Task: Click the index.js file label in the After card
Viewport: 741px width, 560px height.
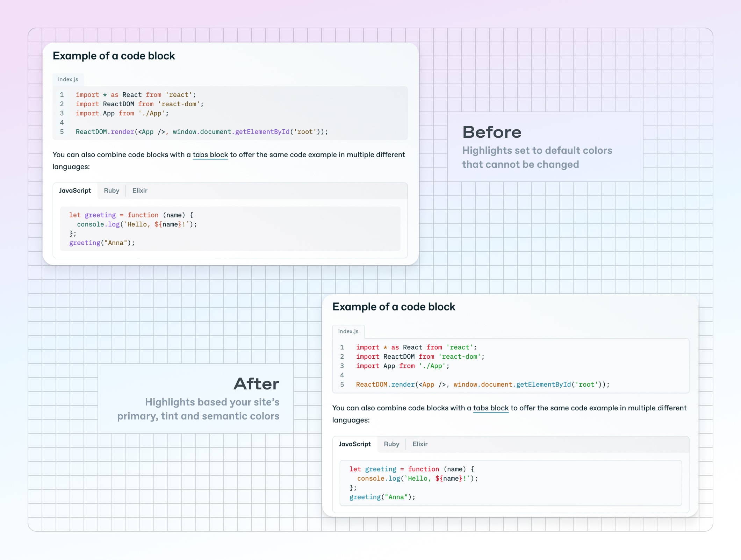Action: 348,331
